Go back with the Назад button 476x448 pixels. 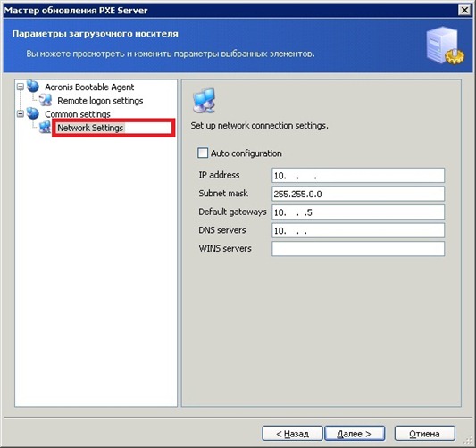[292, 434]
